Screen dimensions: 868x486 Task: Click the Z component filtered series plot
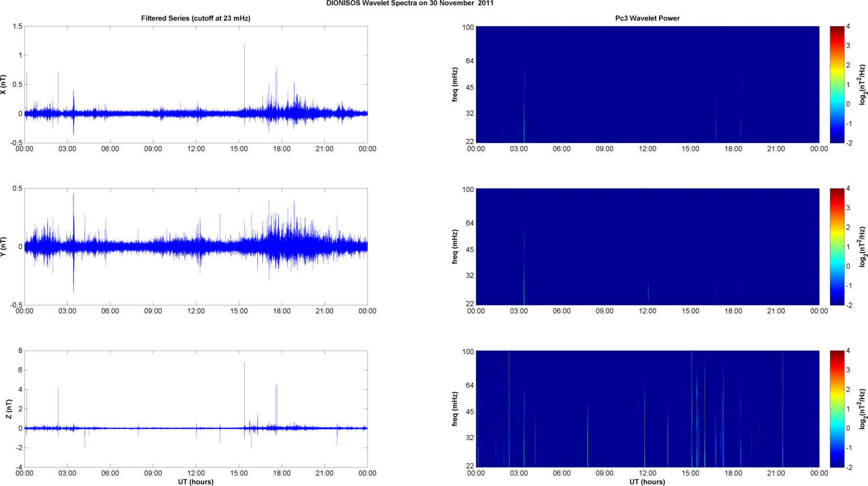pyautogui.click(x=196, y=409)
